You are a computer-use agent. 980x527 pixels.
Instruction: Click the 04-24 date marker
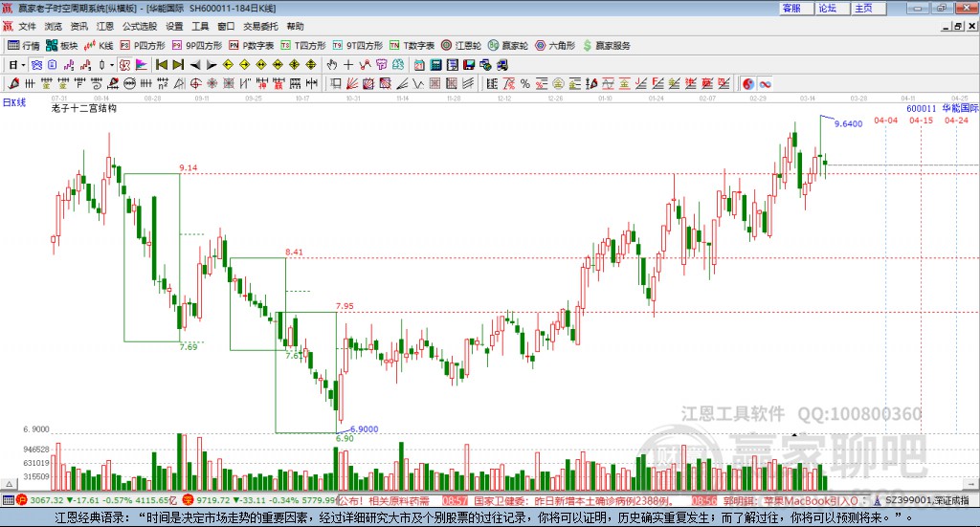(x=956, y=120)
